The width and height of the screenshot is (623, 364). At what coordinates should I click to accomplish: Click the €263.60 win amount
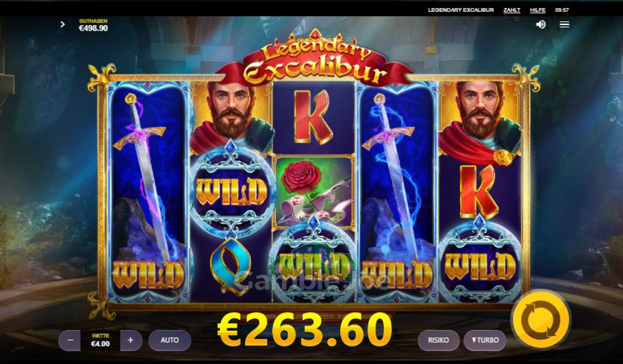305,330
